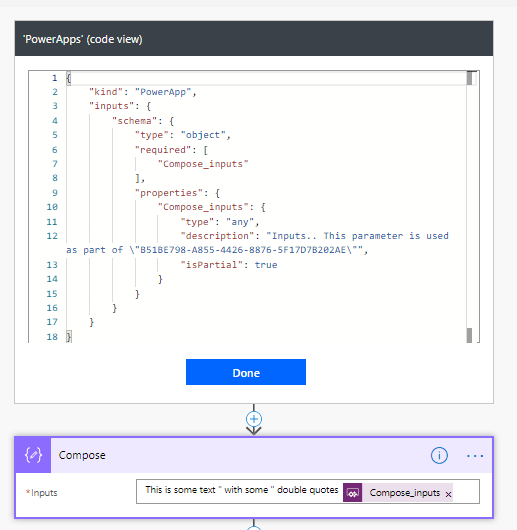
Task: Click the "type": "any" line
Action: pos(220,222)
